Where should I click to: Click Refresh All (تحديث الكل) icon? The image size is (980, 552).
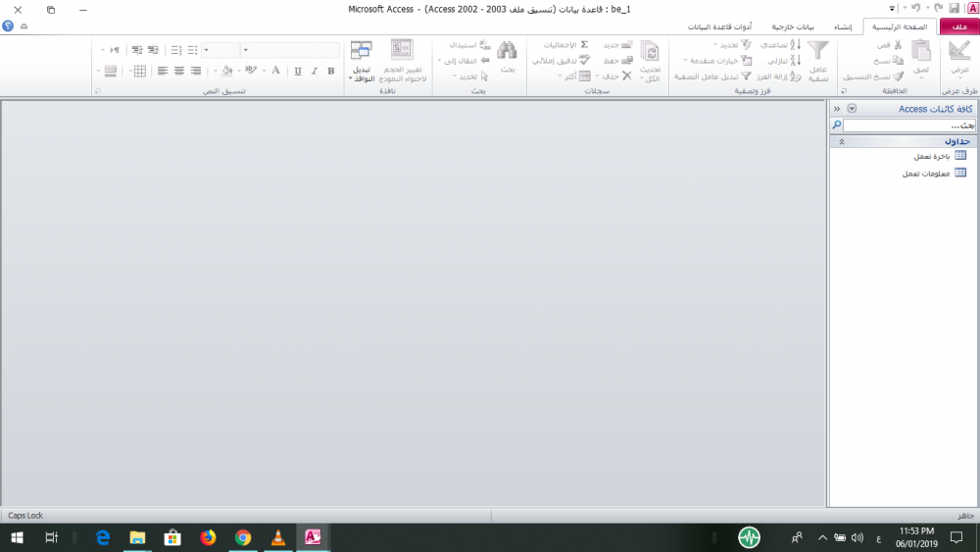pyautogui.click(x=650, y=51)
